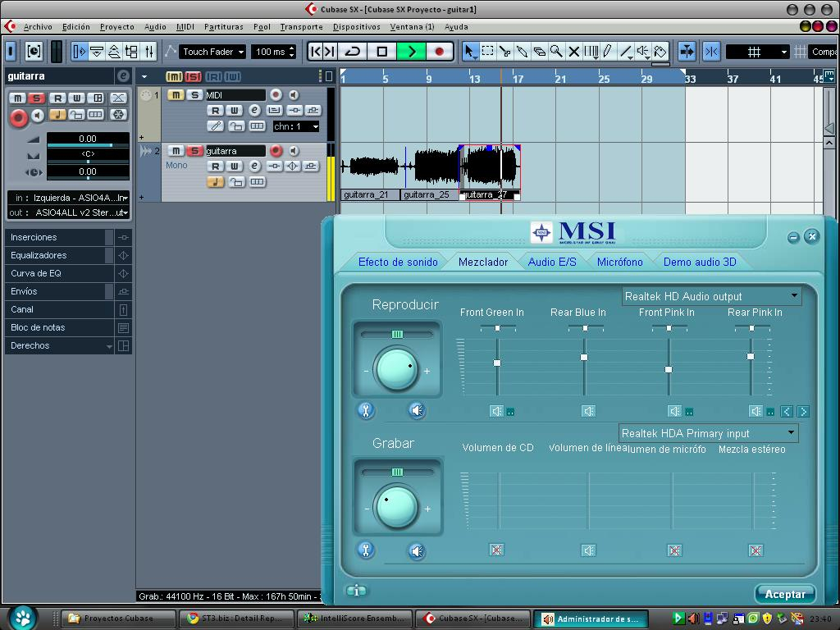Toggle Autoscroll button
The image size is (840, 630).
(687, 52)
